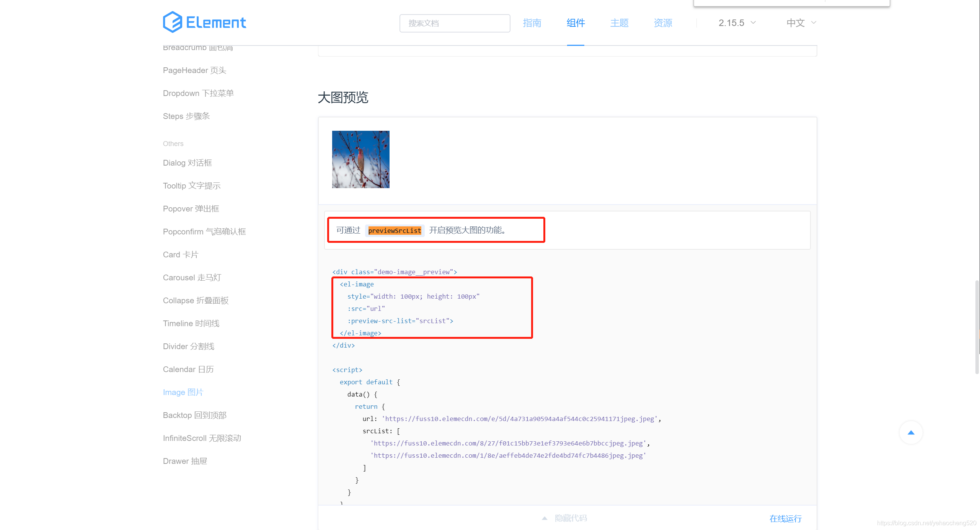Open the 主题 menu item
980x530 pixels.
pyautogui.click(x=618, y=22)
